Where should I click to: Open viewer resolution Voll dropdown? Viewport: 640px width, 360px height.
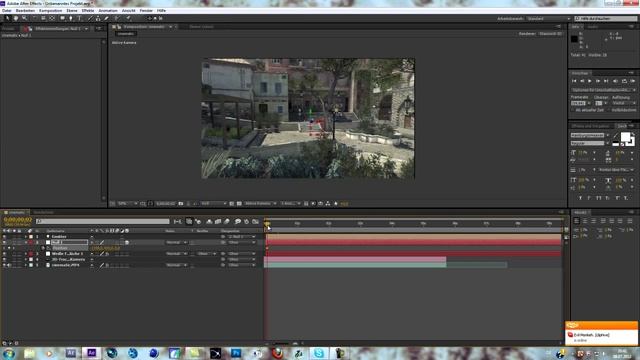point(213,203)
